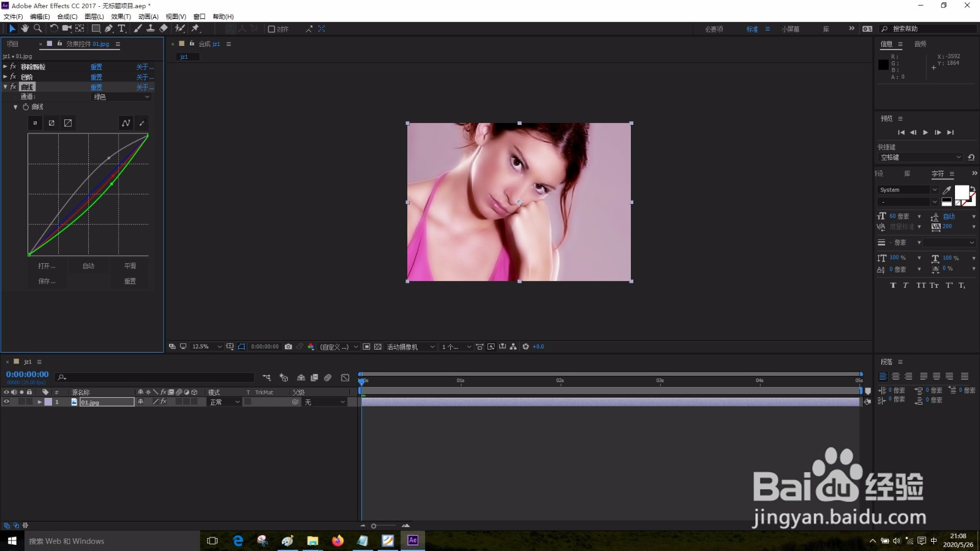This screenshot has width=980, height=551.
Task: Toggle mask and shape path visibility
Action: (241, 347)
